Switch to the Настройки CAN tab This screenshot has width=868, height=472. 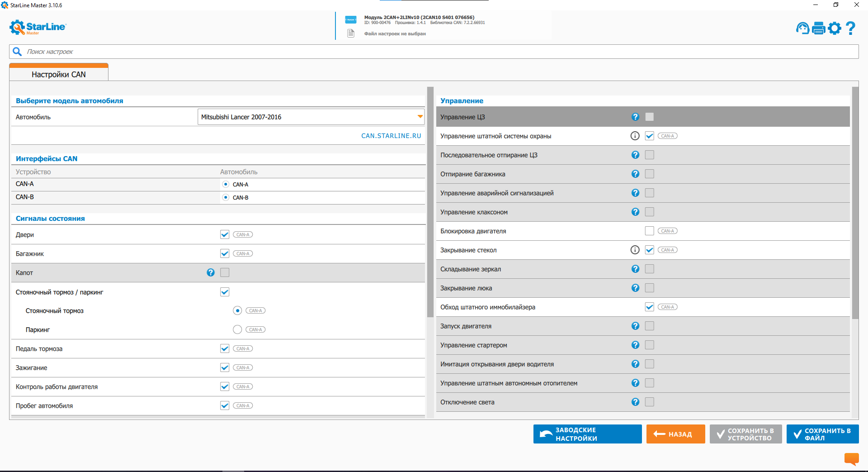click(x=59, y=73)
